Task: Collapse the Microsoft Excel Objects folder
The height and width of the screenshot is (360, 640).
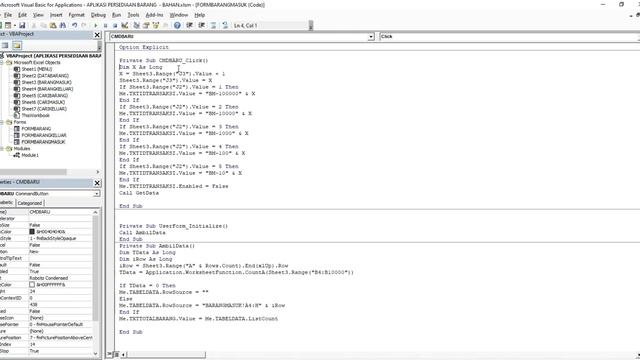Action: [2, 62]
